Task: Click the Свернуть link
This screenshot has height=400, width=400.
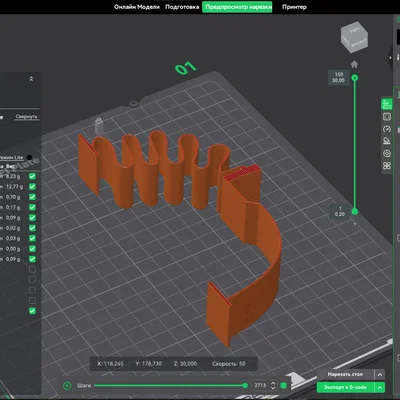Action: click(x=26, y=116)
